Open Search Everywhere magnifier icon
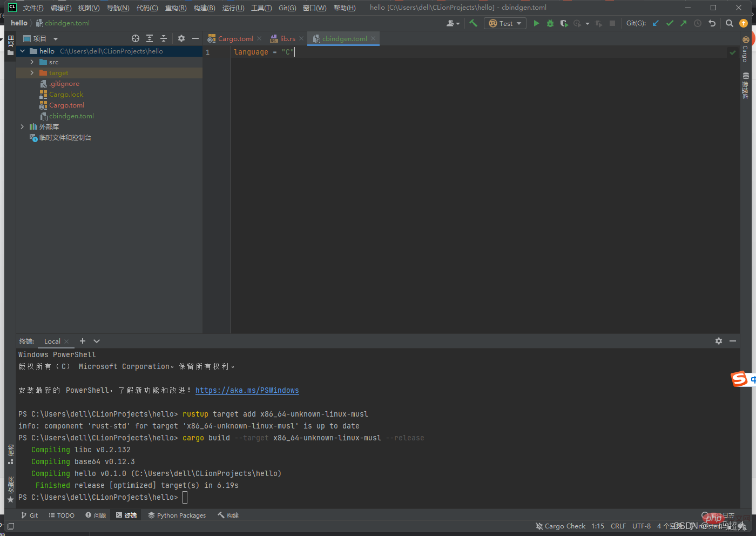 730,23
